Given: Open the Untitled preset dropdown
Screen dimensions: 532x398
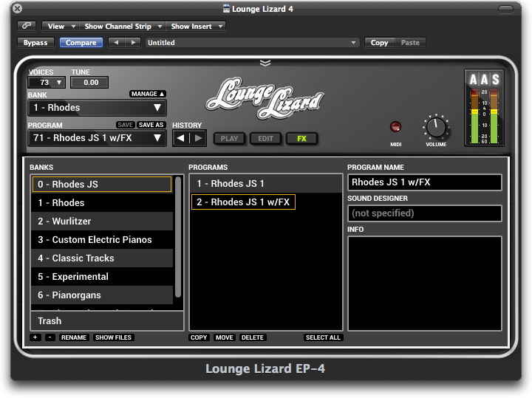Looking at the screenshot, I should (x=252, y=43).
